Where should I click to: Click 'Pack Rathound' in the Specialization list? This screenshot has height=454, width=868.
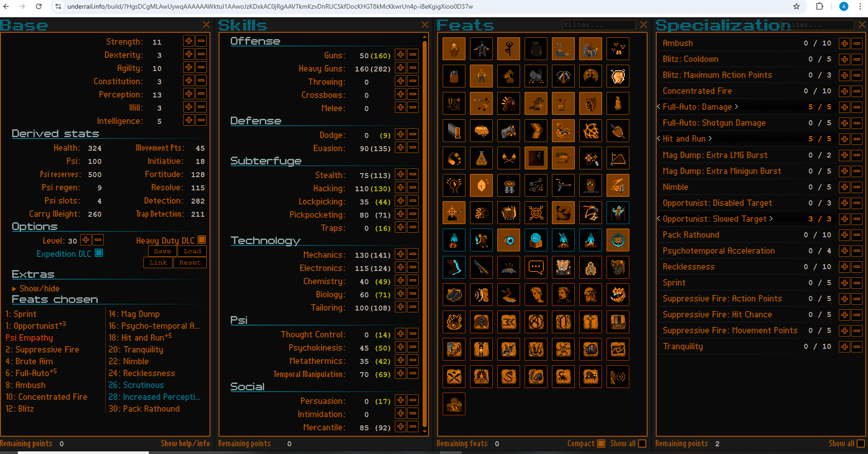[691, 235]
